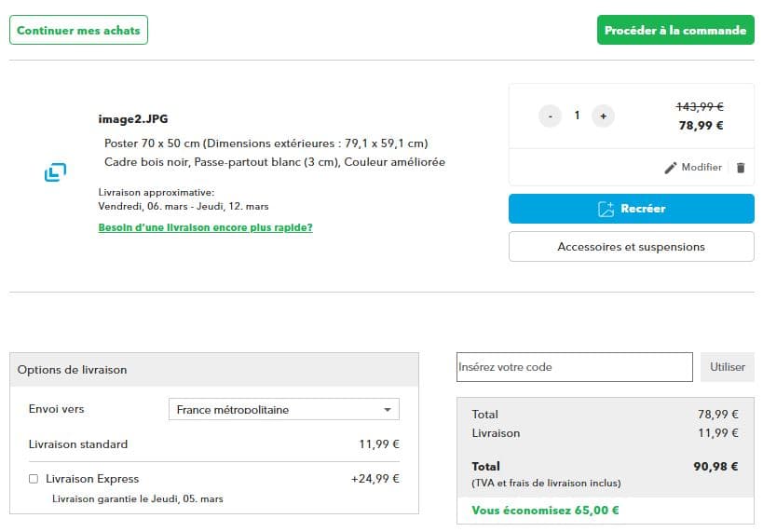The image size is (763, 532).
Task: Click the Options de livraison header
Action: (x=73, y=370)
